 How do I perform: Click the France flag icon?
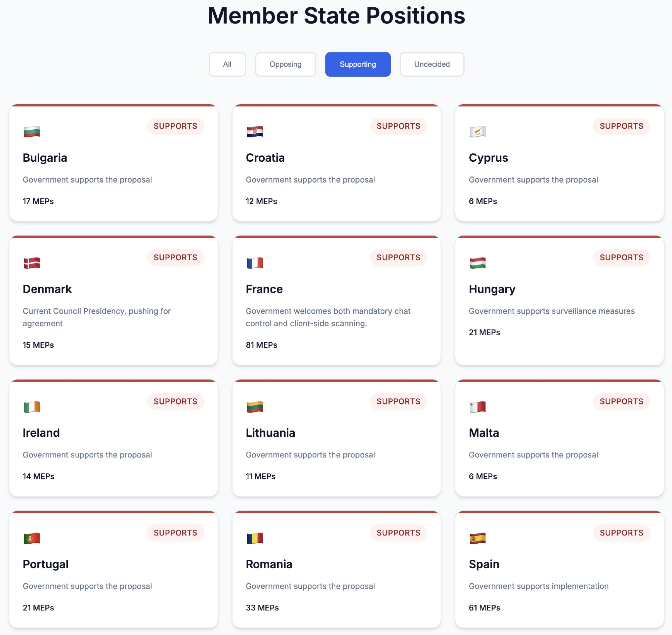pyautogui.click(x=255, y=263)
